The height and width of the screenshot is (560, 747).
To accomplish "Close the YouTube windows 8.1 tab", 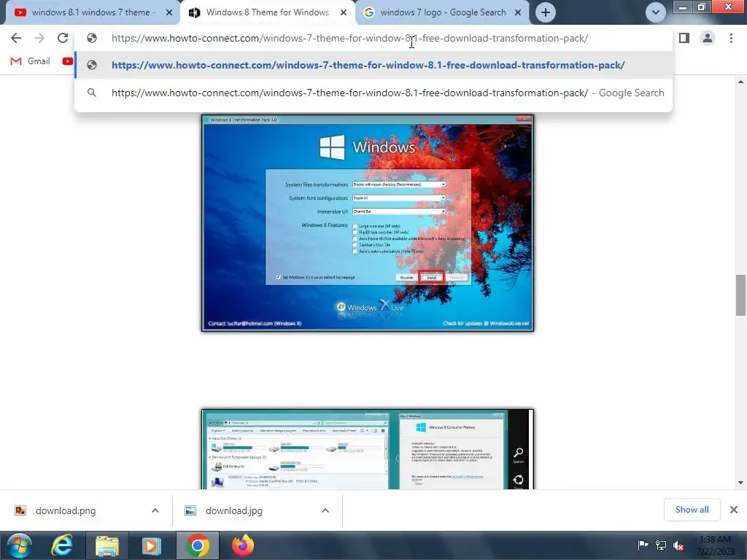I will (x=169, y=13).
